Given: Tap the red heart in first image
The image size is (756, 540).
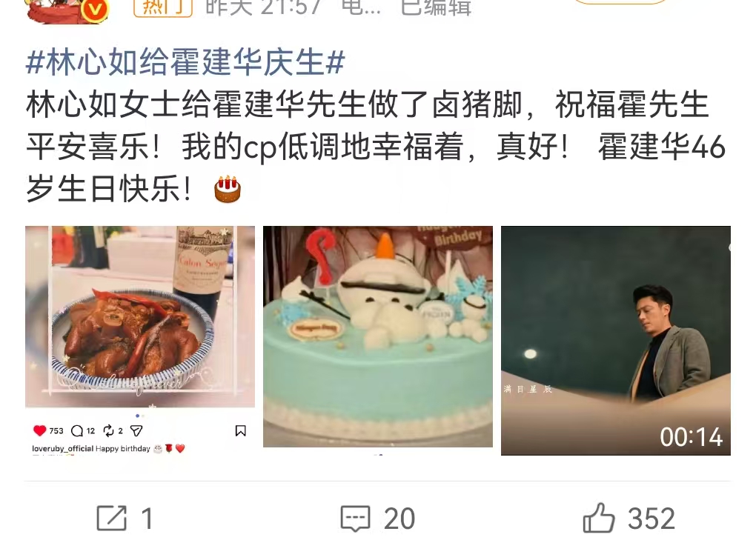Looking at the screenshot, I should 39,430.
